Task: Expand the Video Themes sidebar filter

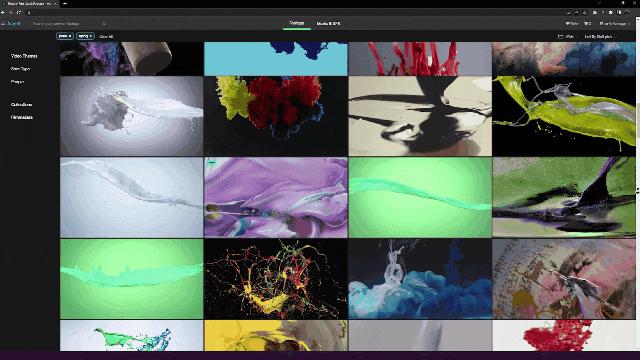Action: 24,56
